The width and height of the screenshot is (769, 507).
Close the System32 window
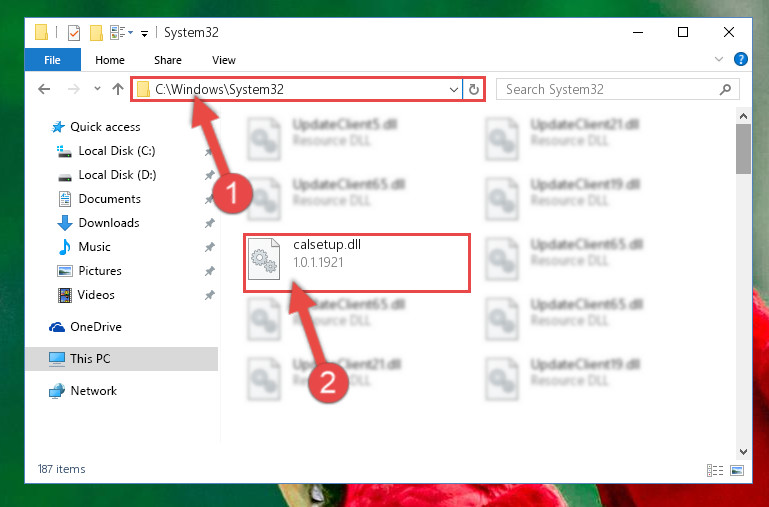coord(729,32)
